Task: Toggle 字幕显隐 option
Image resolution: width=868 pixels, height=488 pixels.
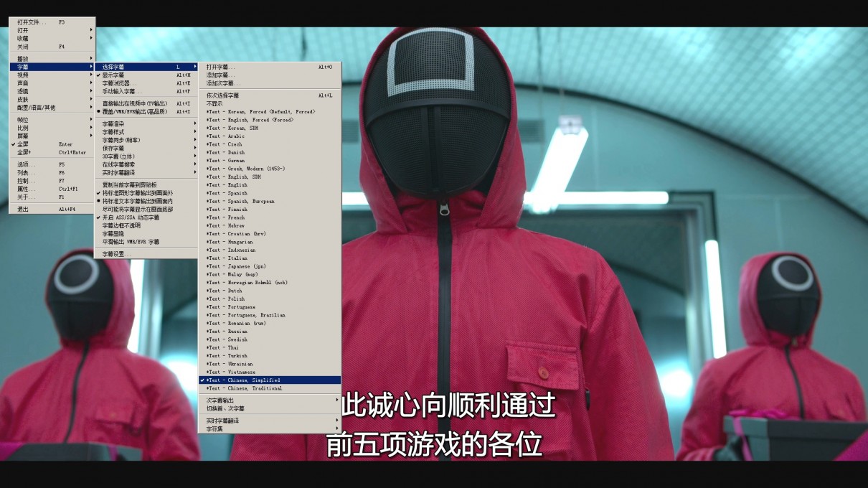Action: tap(146, 233)
